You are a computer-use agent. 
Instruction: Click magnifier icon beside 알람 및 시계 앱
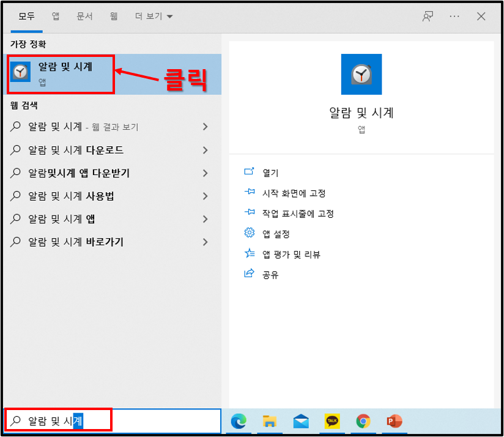pyautogui.click(x=15, y=219)
